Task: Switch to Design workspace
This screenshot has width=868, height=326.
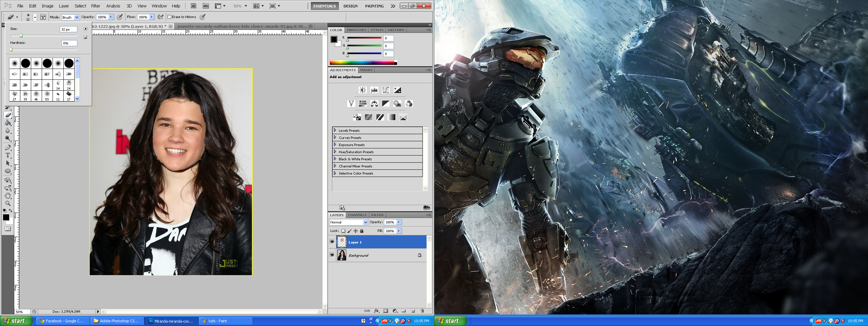Action: click(x=350, y=6)
